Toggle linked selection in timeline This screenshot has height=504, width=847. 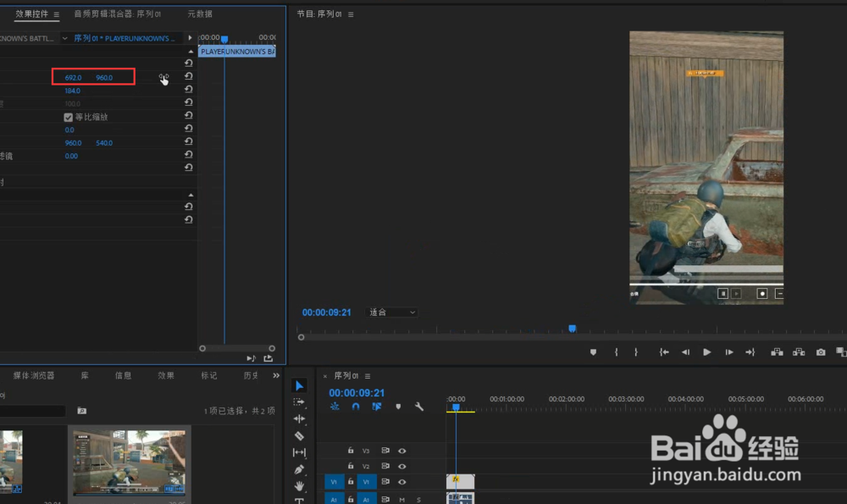377,407
